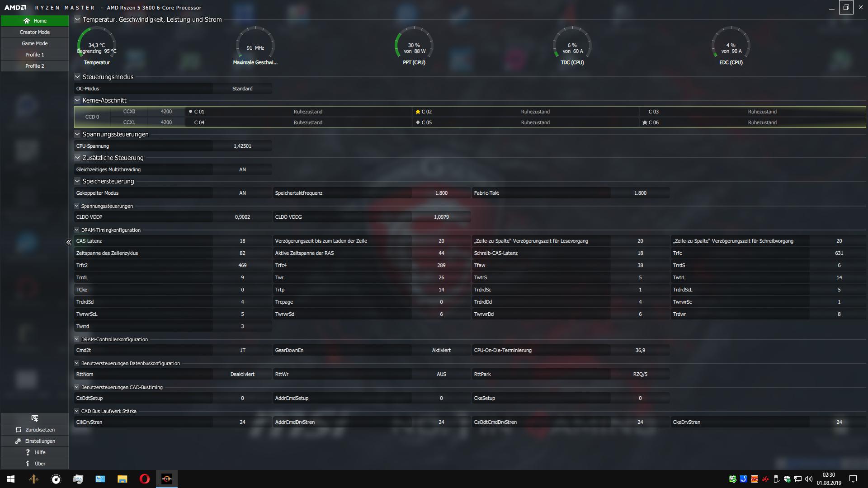The height and width of the screenshot is (488, 868).
Task: Click the star icon on core C 02
Action: [x=418, y=112]
